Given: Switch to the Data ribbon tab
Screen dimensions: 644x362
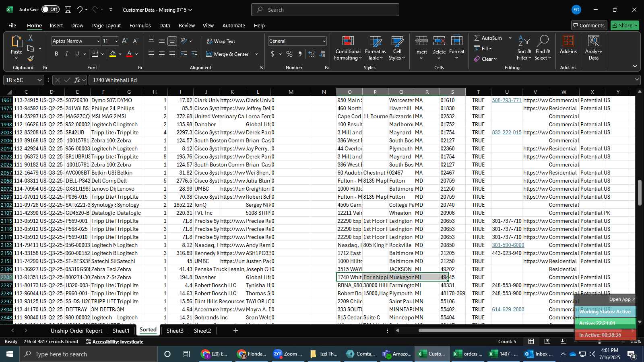Looking at the screenshot, I should (x=165, y=25).
